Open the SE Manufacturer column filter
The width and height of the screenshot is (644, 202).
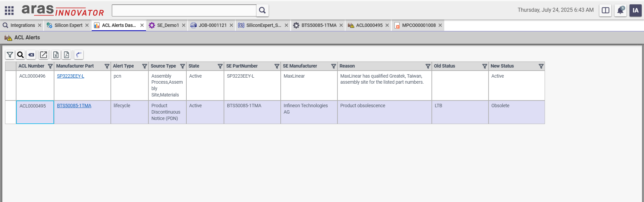coord(334,66)
